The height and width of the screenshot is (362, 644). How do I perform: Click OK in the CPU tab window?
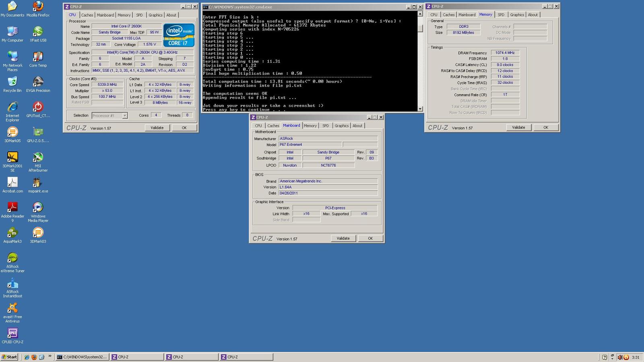[184, 128]
